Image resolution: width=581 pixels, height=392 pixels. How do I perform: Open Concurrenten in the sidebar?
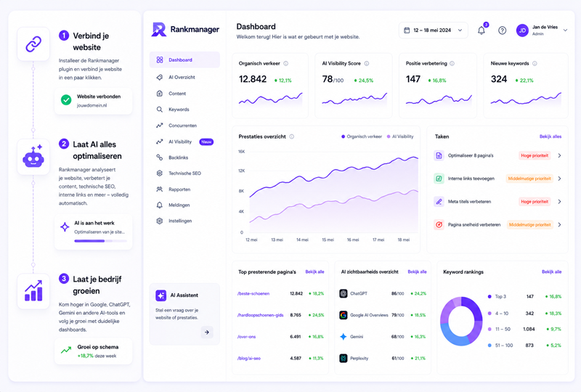(184, 126)
